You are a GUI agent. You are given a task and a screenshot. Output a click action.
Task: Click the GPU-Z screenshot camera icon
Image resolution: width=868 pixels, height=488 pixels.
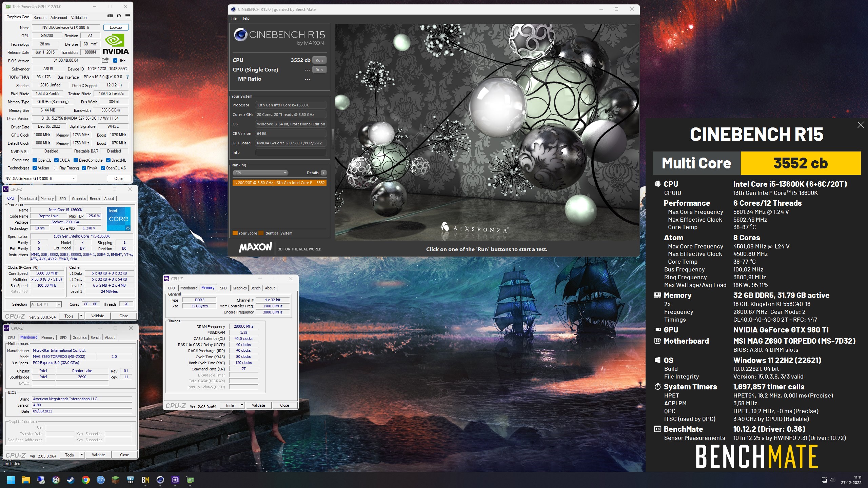tap(110, 16)
